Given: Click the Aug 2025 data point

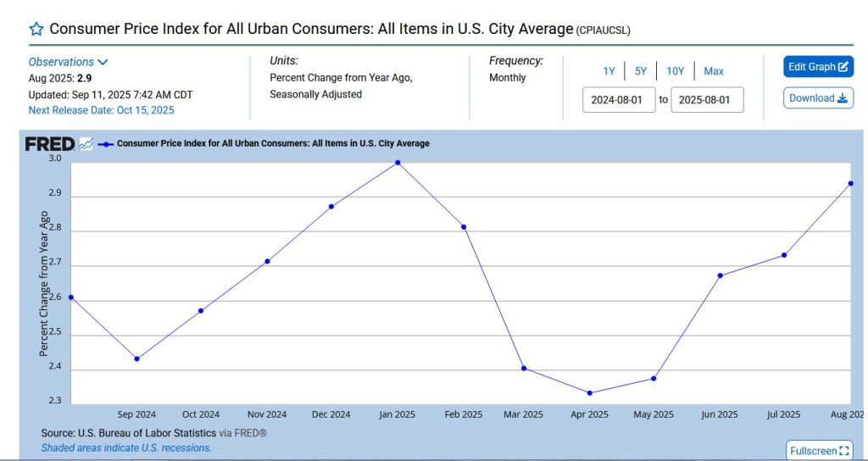Looking at the screenshot, I should click(850, 183).
